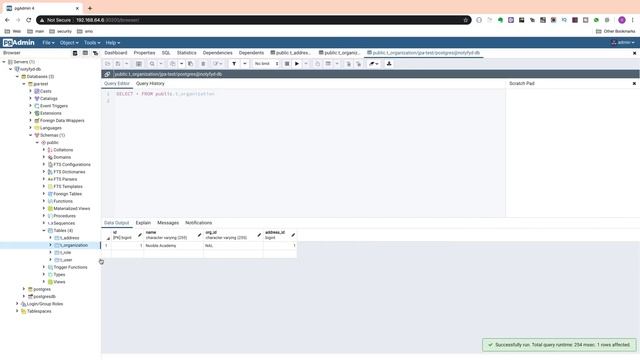Click the Download as CSV icon
This screenshot has width=640, height=360.
389,64
